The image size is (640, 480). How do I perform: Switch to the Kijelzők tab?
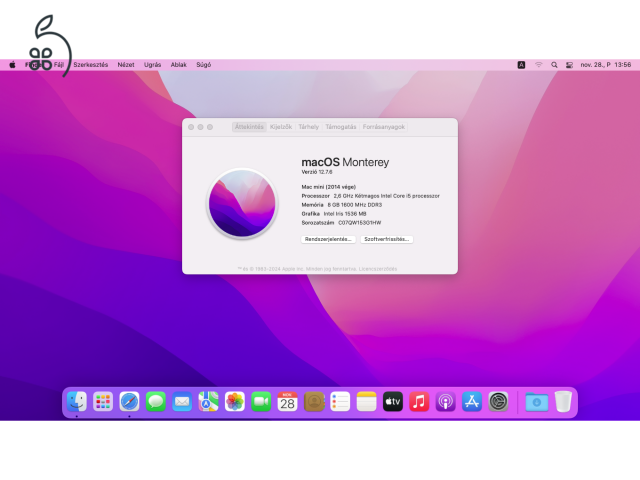click(281, 127)
